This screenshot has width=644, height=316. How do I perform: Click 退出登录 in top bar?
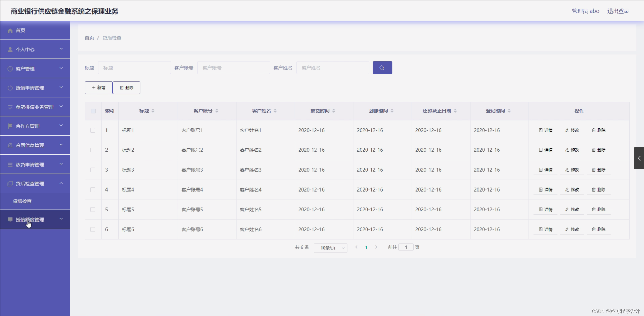click(x=618, y=11)
